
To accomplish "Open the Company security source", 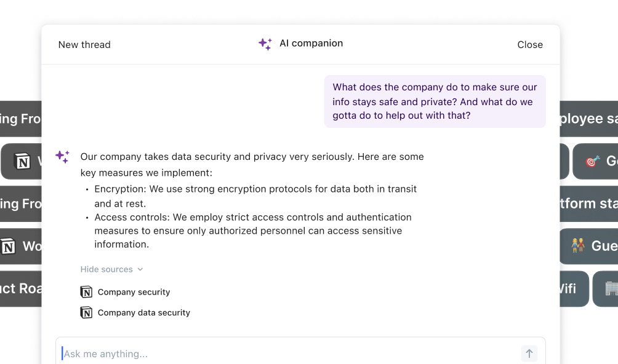I will click(x=134, y=292).
